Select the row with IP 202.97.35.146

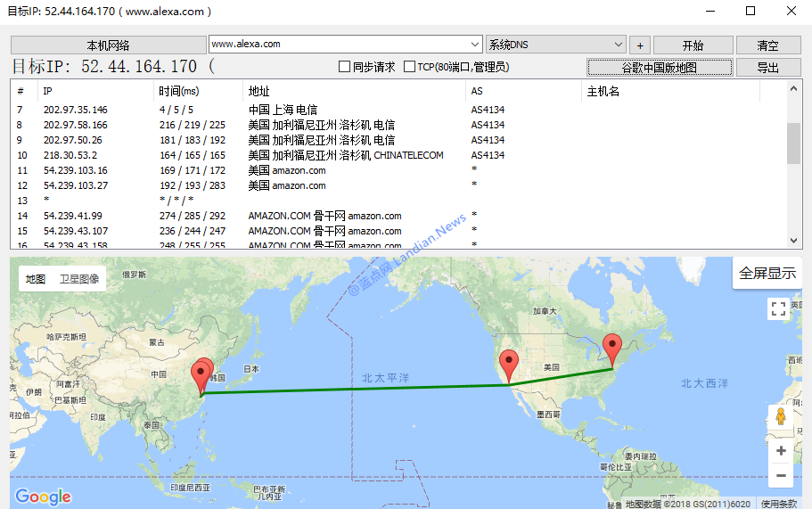click(x=398, y=110)
